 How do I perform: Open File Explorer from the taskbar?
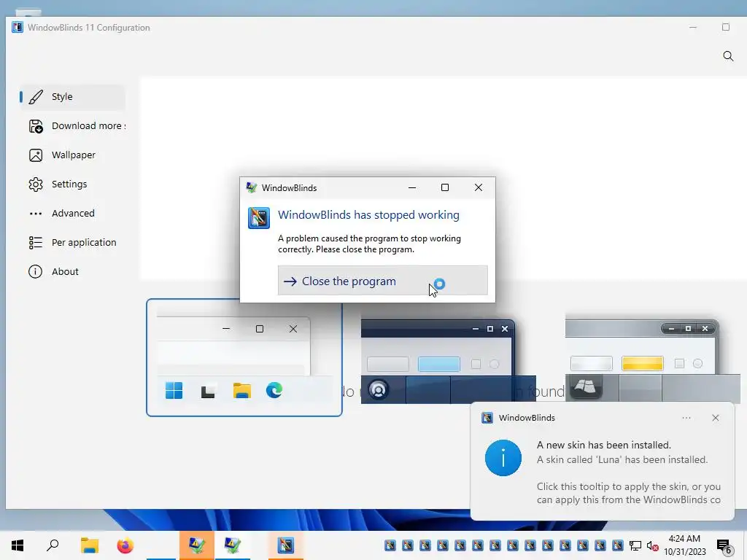click(89, 545)
